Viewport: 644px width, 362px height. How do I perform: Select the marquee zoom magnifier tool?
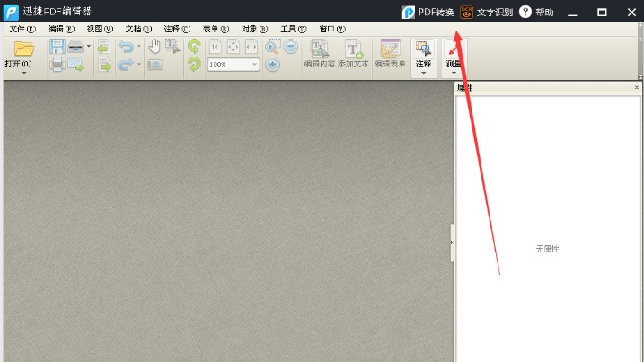[273, 47]
